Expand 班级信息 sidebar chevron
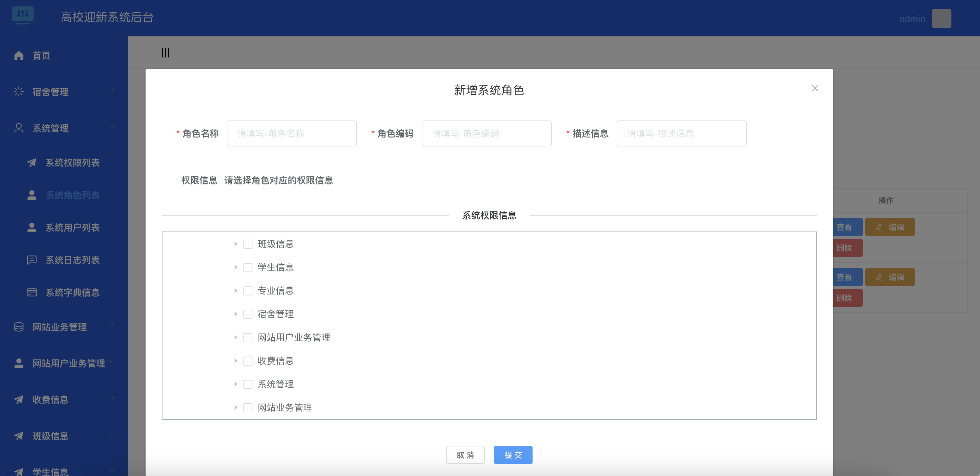 (111, 434)
